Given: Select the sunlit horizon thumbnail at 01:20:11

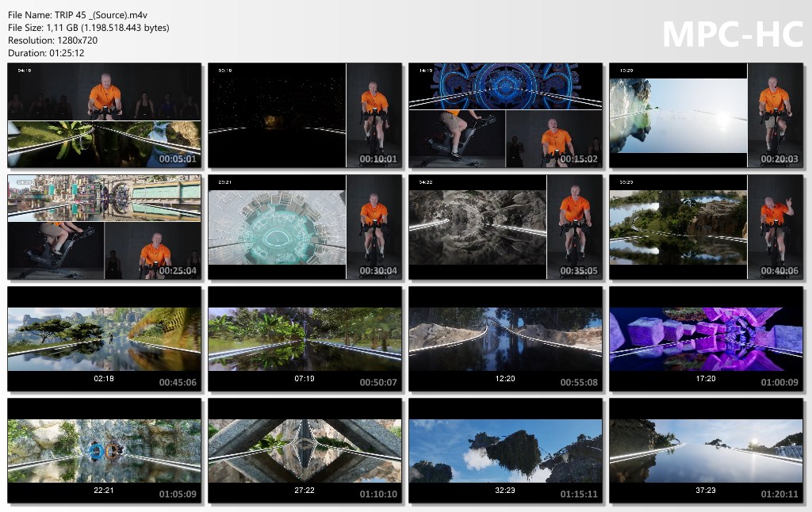Looking at the screenshot, I should [x=707, y=451].
